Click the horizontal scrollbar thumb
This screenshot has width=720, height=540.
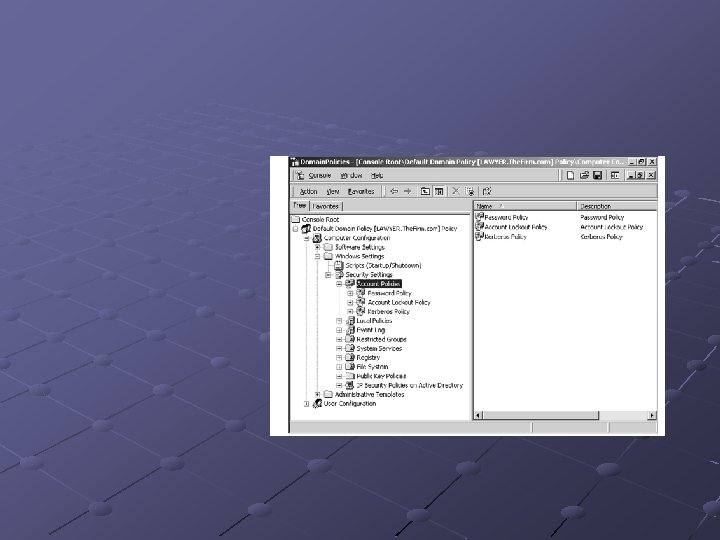pos(541,415)
